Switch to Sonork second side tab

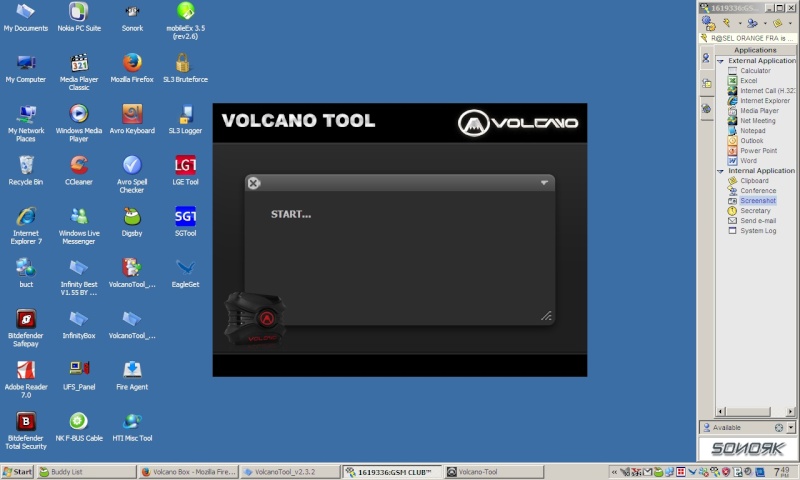(707, 83)
